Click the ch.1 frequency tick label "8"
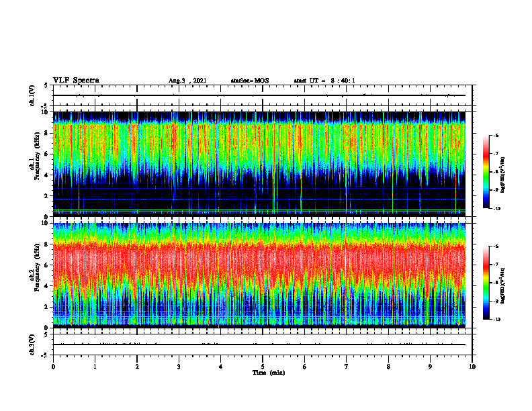Image resolution: width=532 pixels, height=411 pixels. tap(46, 133)
